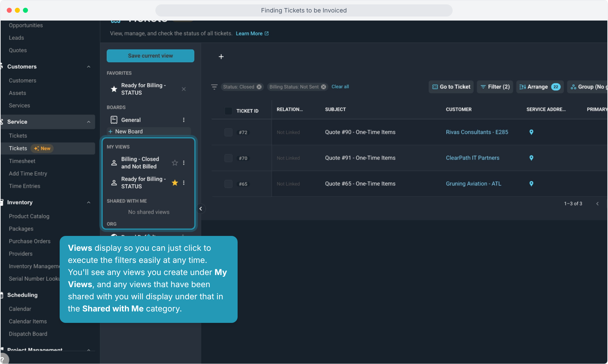Unfavorite Ready for Billing - STATUS in My Views

pyautogui.click(x=175, y=183)
